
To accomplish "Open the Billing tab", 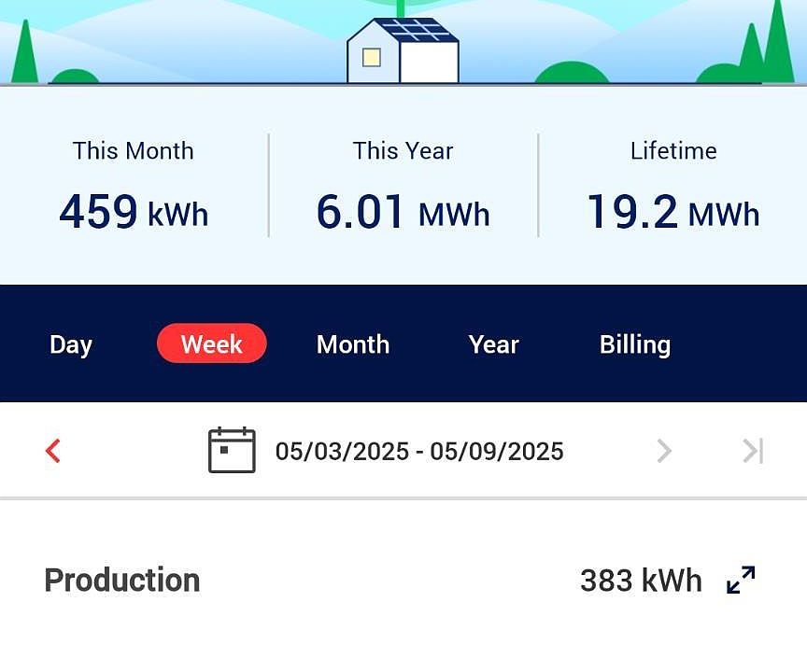I will click(635, 344).
